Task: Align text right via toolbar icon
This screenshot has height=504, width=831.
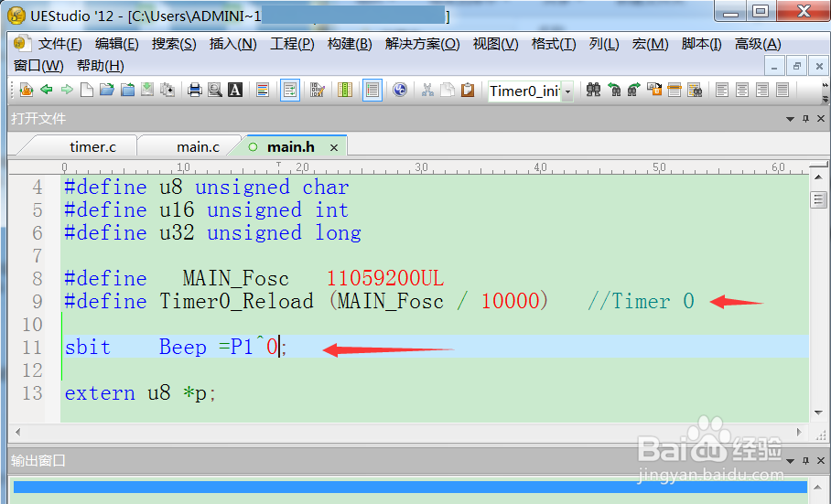Action: 762,90
